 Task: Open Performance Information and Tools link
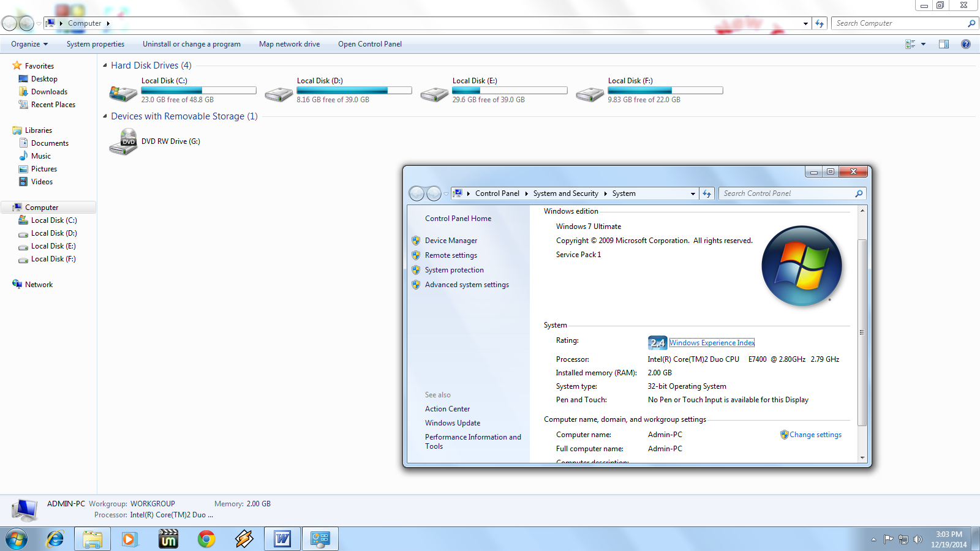pyautogui.click(x=473, y=441)
